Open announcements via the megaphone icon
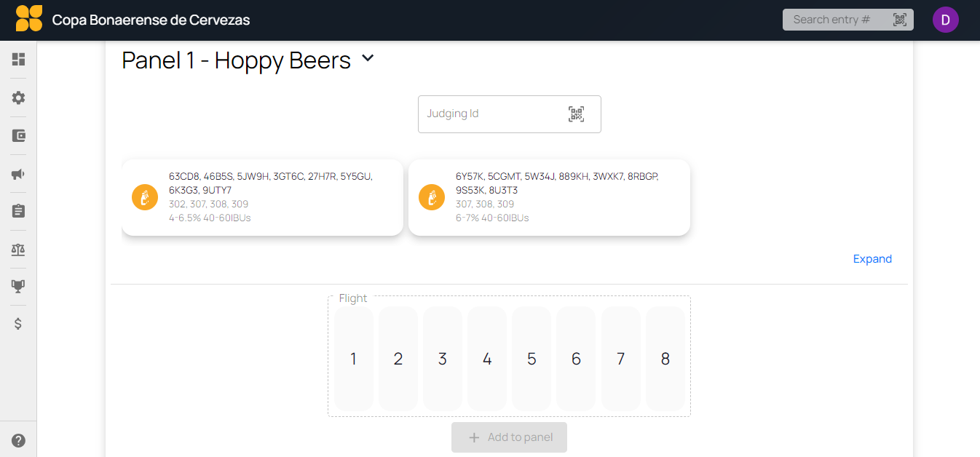The height and width of the screenshot is (457, 980). click(x=17, y=173)
